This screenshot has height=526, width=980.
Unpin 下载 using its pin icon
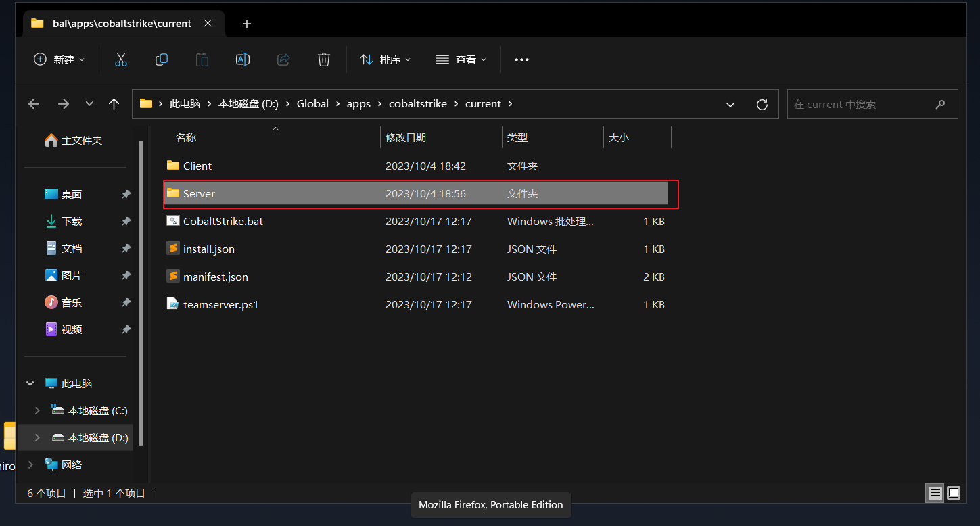pyautogui.click(x=126, y=221)
